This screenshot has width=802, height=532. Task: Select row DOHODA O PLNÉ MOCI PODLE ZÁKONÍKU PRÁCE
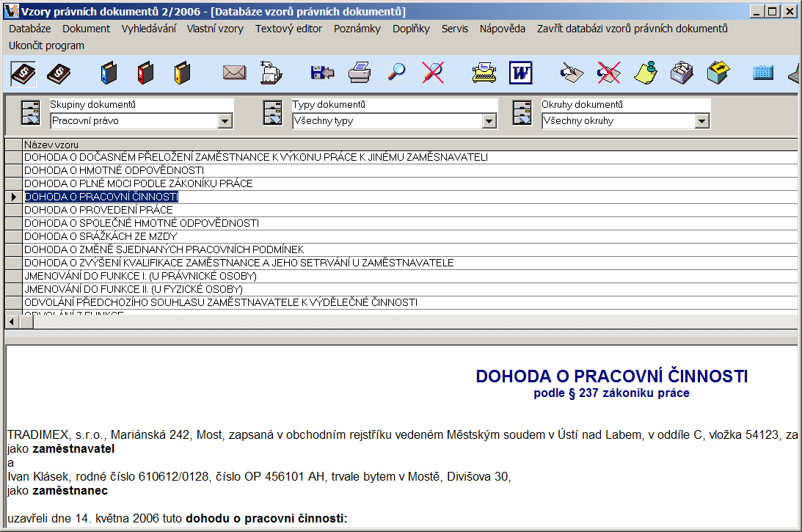[409, 183]
